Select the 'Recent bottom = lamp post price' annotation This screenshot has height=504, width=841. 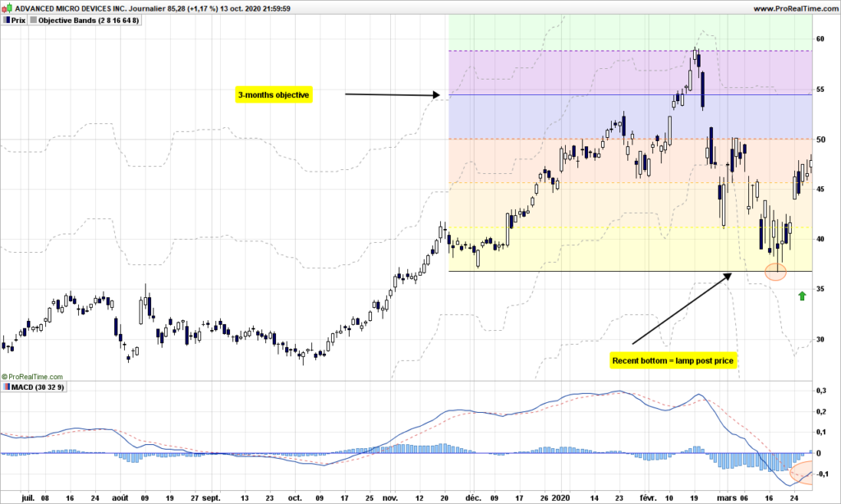coord(673,360)
